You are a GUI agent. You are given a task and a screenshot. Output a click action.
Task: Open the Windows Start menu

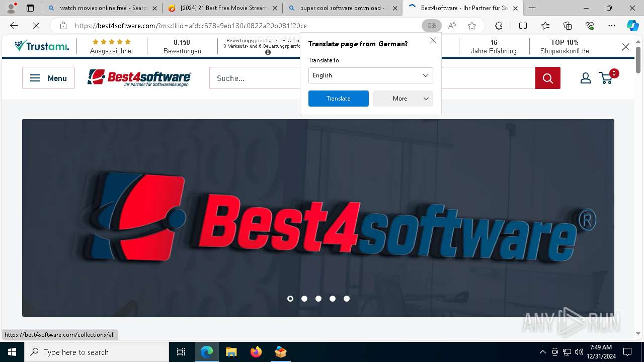click(x=12, y=352)
